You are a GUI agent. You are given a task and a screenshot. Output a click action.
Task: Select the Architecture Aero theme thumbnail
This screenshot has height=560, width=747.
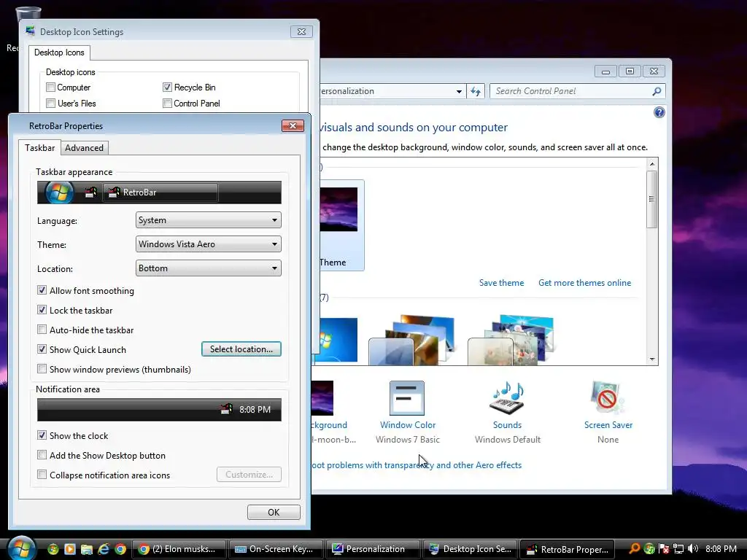(411, 340)
